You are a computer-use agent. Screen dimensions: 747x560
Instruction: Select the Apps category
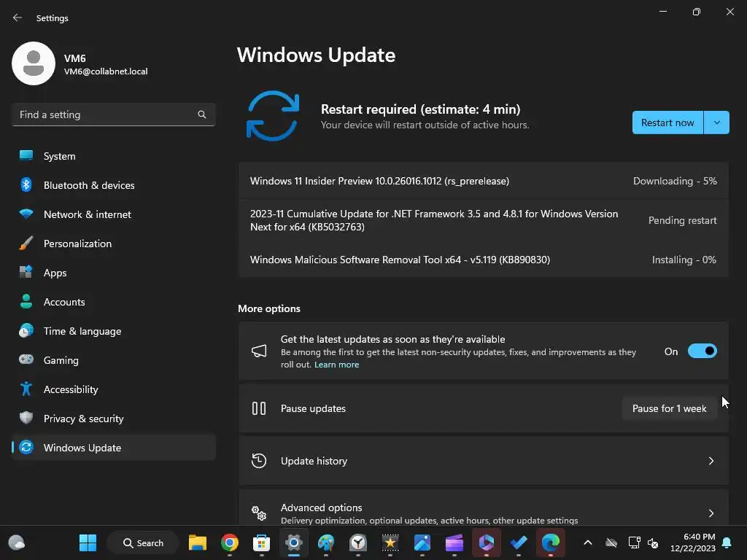tap(113, 273)
